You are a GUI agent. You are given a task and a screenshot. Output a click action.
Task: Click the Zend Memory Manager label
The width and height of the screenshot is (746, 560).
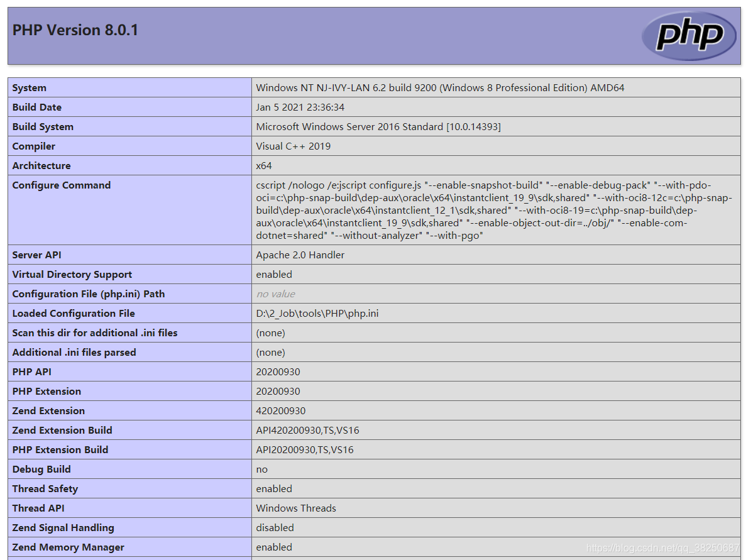69,547
